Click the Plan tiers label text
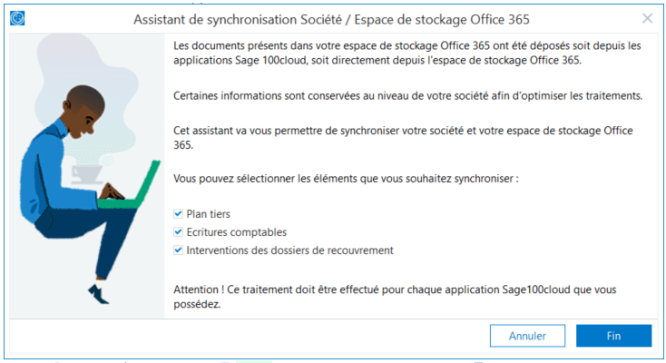The width and height of the screenshot is (666, 363). [208, 214]
